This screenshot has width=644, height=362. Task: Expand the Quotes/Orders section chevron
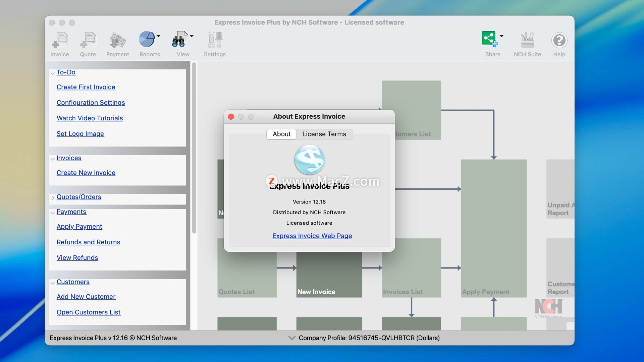pos(53,198)
